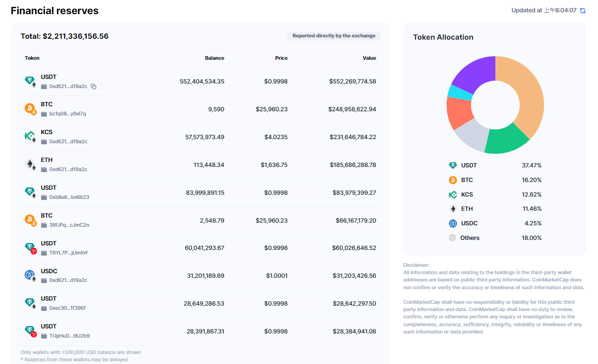The height and width of the screenshot is (364, 598).
Task: Click the Token column header
Action: (32, 58)
